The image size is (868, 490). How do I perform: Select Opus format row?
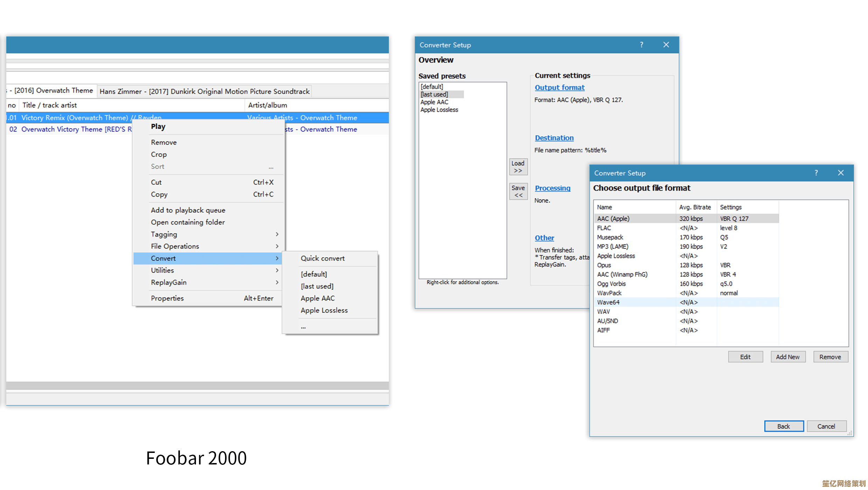click(x=686, y=265)
